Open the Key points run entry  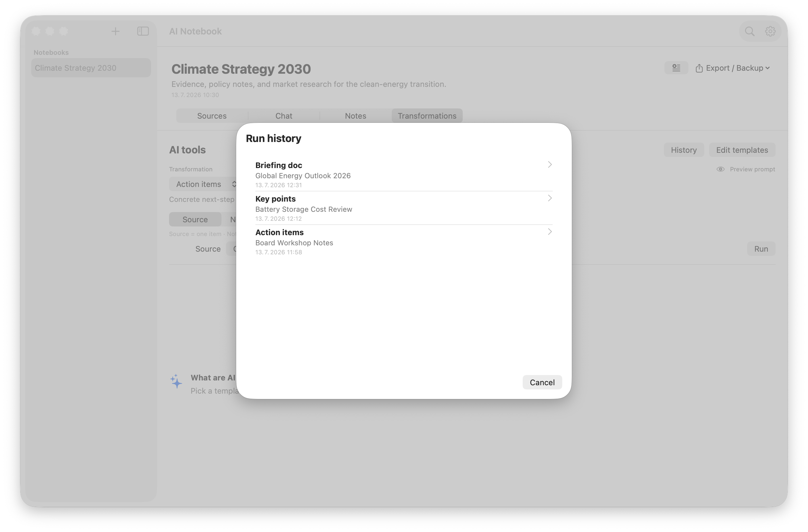tap(404, 208)
